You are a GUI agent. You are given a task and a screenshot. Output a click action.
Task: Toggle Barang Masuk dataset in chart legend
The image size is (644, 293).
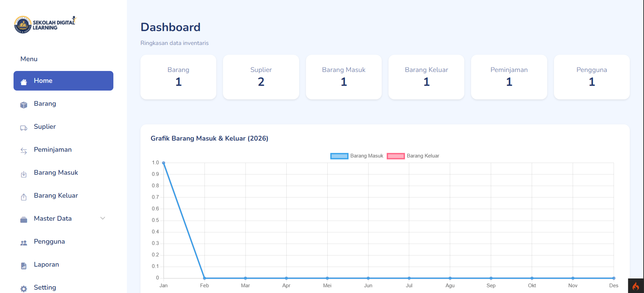coord(357,156)
